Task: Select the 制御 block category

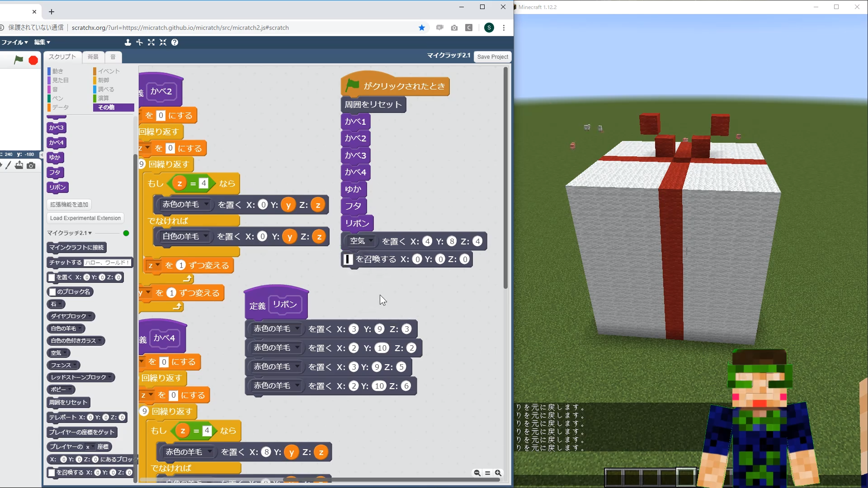Action: (x=104, y=80)
